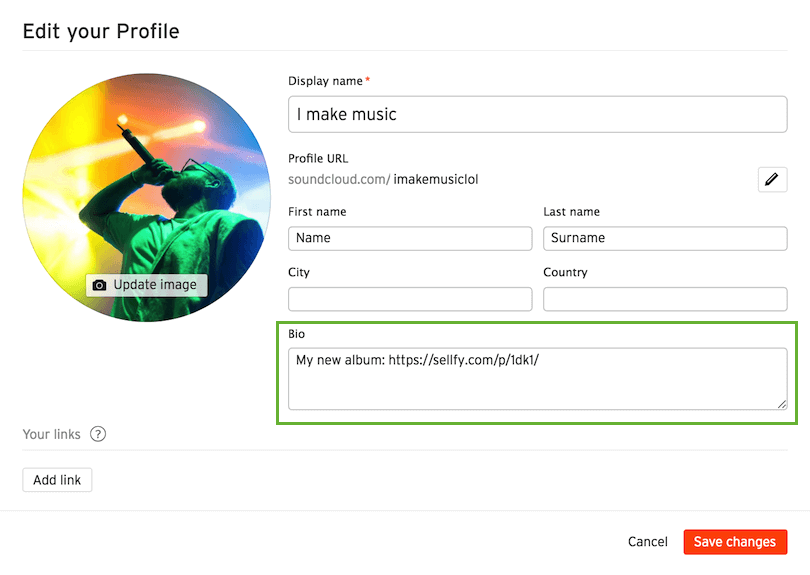Select the Last name text box
Image resolution: width=810 pixels, height=575 pixels.
click(x=665, y=238)
